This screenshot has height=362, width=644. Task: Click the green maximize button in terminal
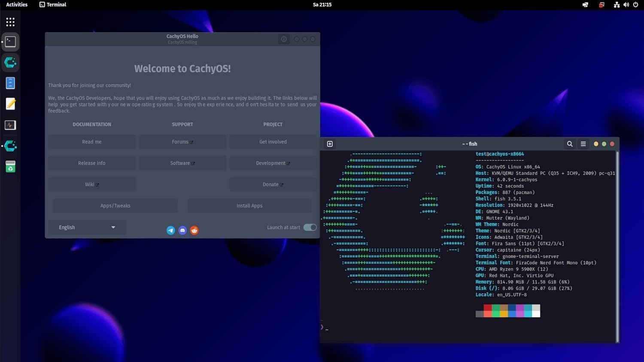[604, 144]
